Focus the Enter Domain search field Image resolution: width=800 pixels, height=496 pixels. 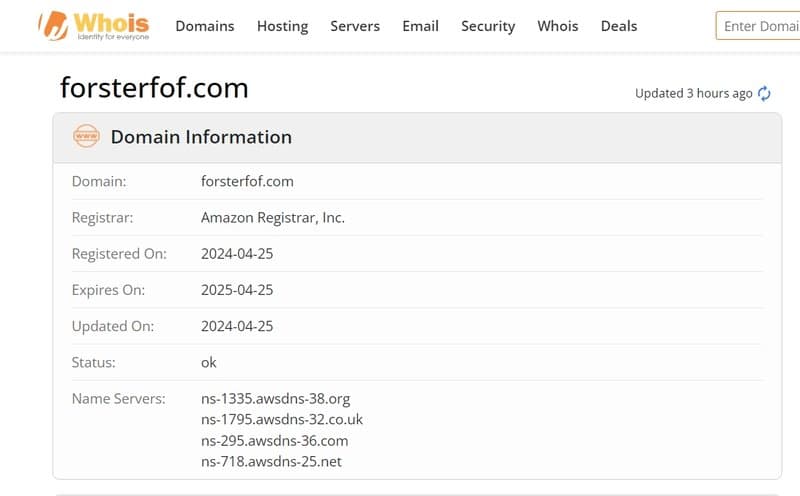[x=760, y=26]
